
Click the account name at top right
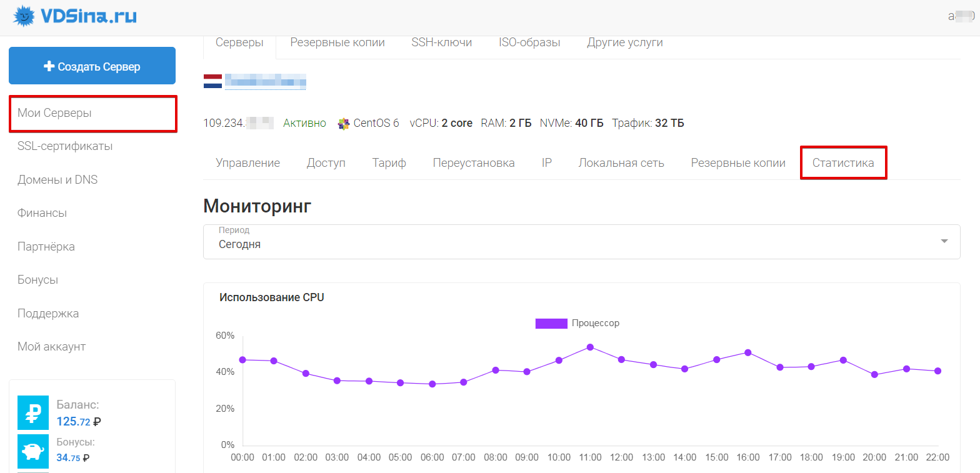pyautogui.click(x=961, y=16)
